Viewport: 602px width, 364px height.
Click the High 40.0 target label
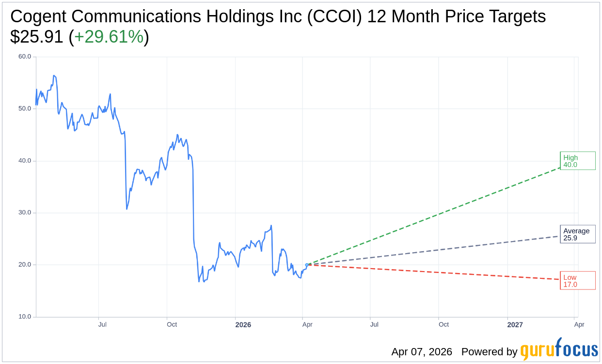577,161
